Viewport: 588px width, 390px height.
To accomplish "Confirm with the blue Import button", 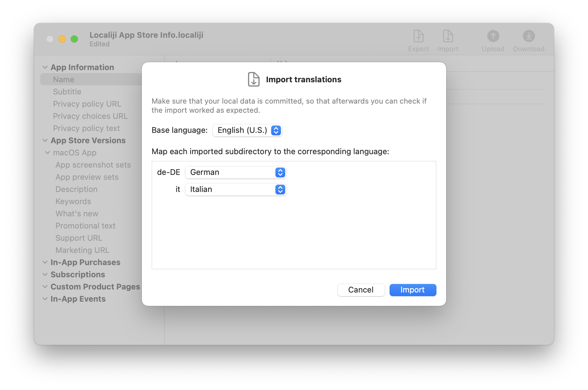I will click(413, 290).
